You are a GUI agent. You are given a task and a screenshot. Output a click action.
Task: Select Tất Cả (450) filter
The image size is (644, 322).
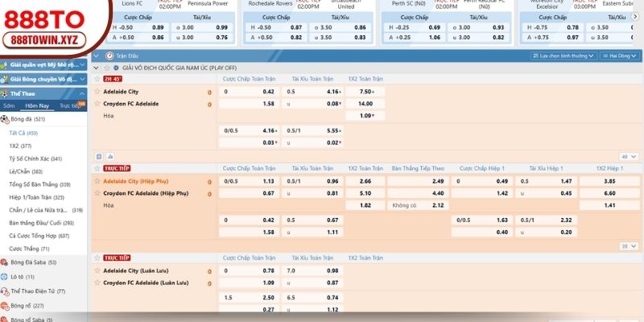coord(23,133)
